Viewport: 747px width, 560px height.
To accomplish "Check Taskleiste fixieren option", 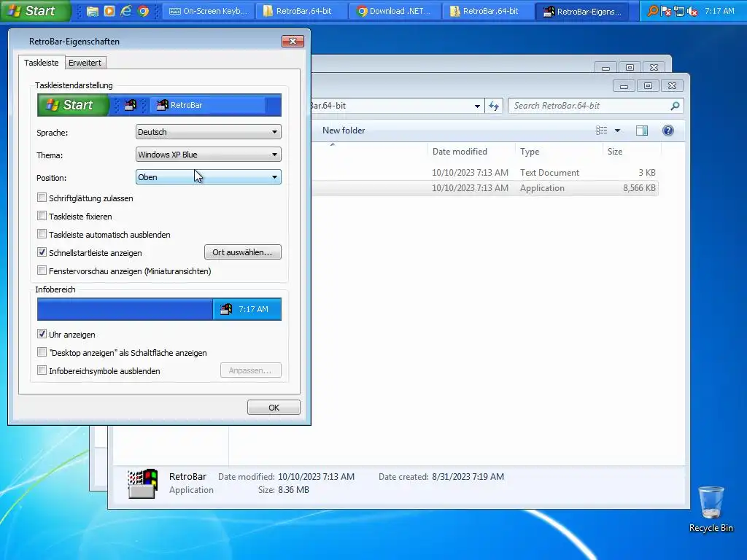I will pos(42,216).
